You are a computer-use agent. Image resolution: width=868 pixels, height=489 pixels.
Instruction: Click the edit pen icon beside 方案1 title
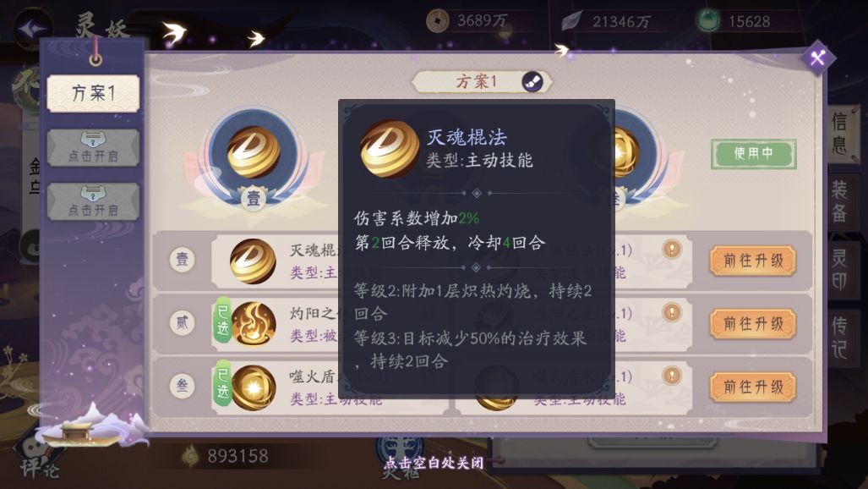(x=532, y=82)
